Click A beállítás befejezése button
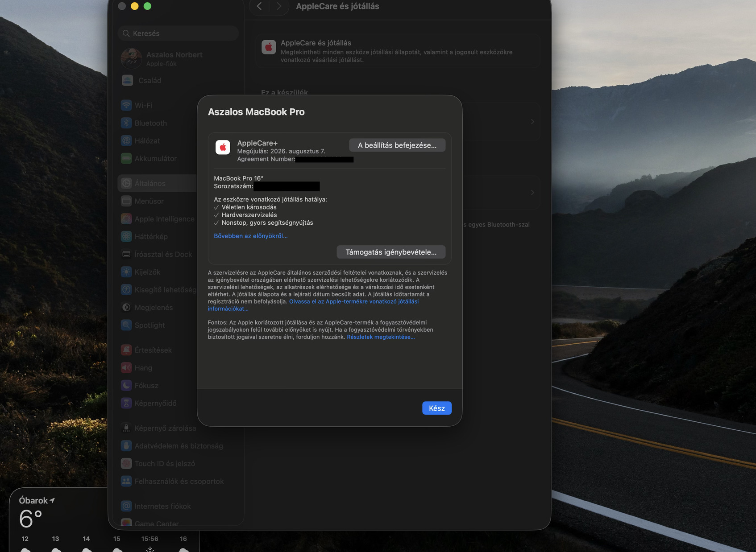Viewport: 756px width, 552px height. click(x=397, y=145)
